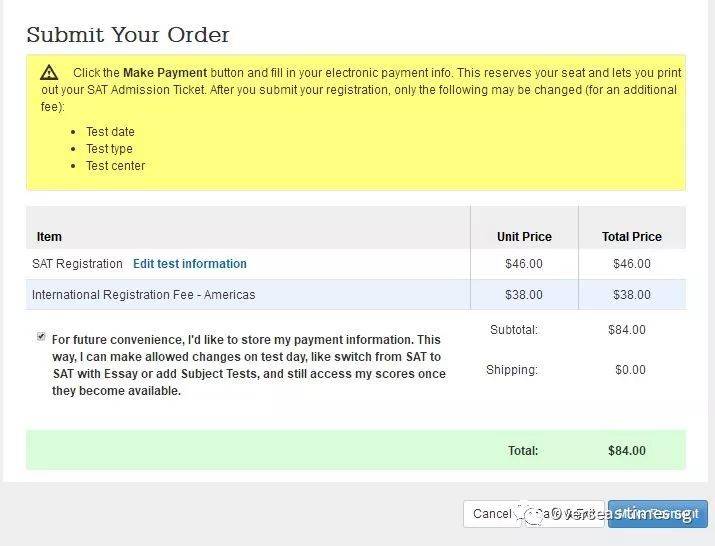Click the Submit Your Order heading
715x546 pixels.
coord(128,35)
